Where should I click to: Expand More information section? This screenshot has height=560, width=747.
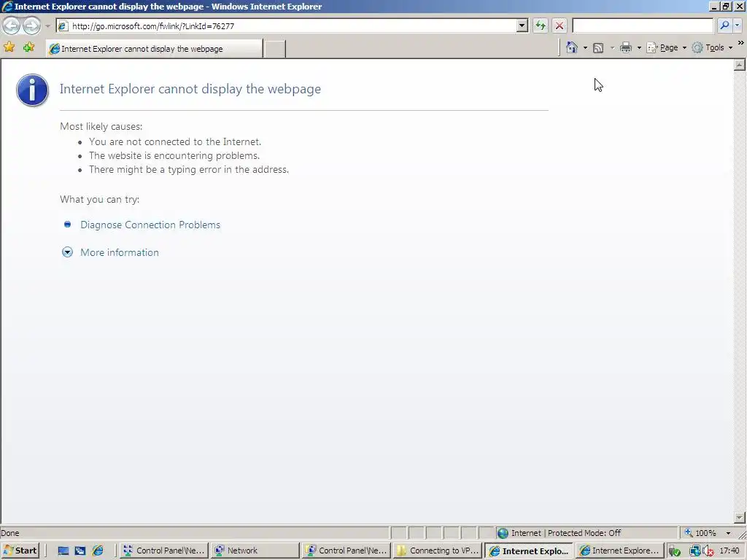click(68, 252)
